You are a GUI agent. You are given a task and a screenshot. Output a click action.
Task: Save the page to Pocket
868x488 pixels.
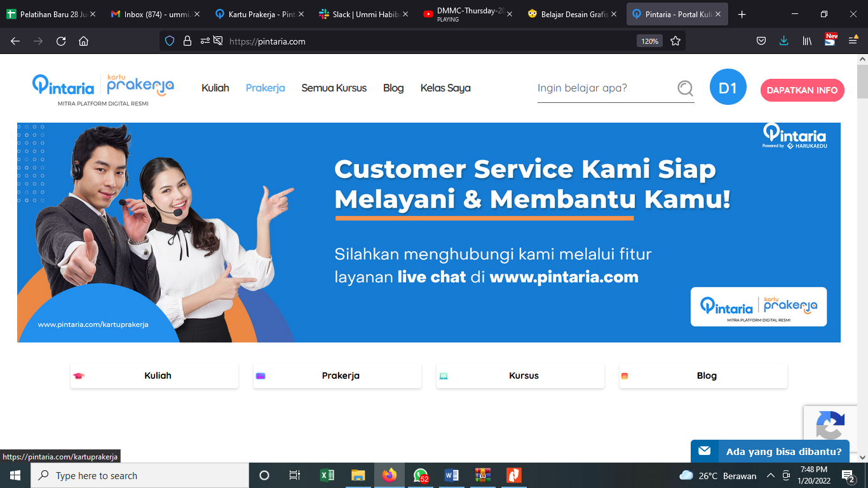tap(761, 41)
